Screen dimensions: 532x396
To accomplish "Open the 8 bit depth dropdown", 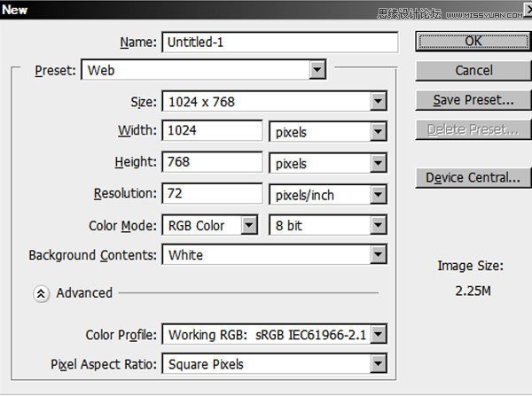I will [328, 225].
